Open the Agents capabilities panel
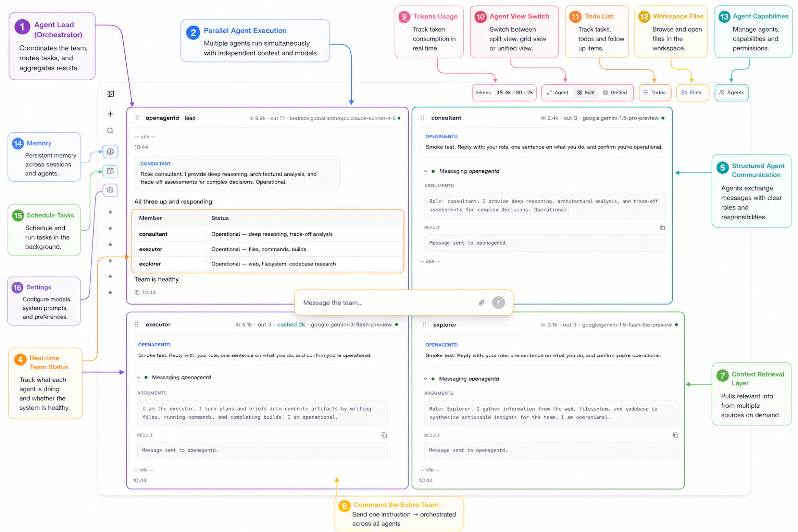Screen dimensions: 798x532 tap(732, 93)
